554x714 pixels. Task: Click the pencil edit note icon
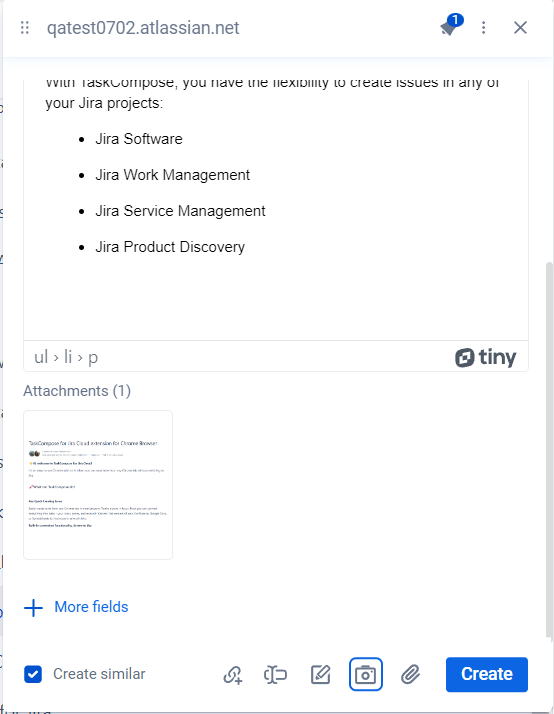(x=320, y=674)
